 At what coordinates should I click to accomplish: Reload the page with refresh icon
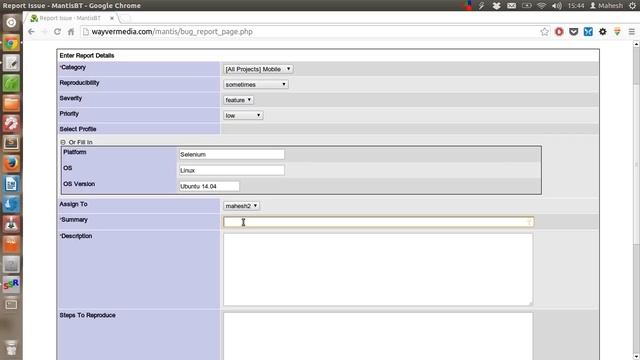57,31
